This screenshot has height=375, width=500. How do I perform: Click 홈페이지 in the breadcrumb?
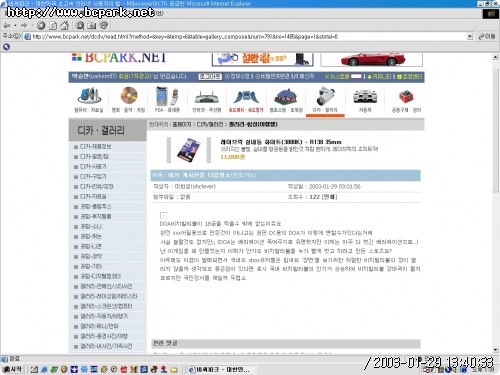coord(182,124)
